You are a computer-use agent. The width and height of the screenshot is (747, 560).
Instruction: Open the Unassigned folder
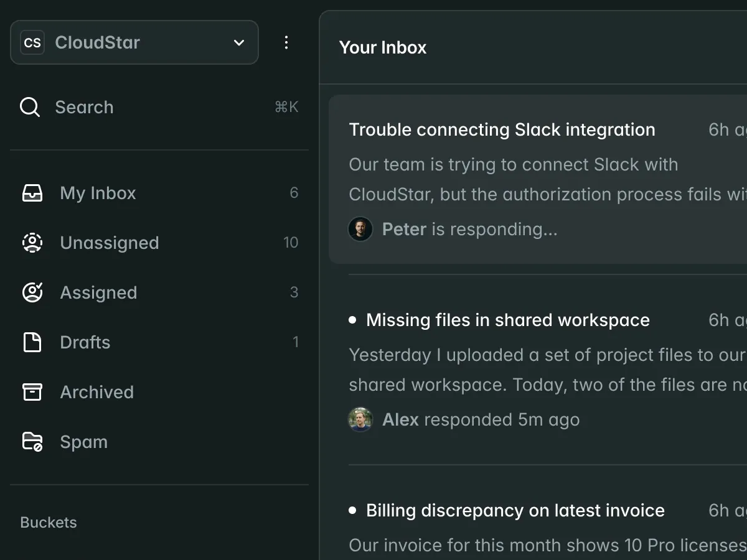[x=110, y=243]
